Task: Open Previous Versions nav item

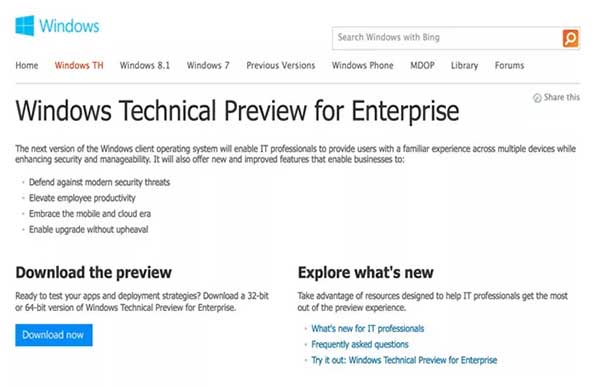Action: point(280,65)
